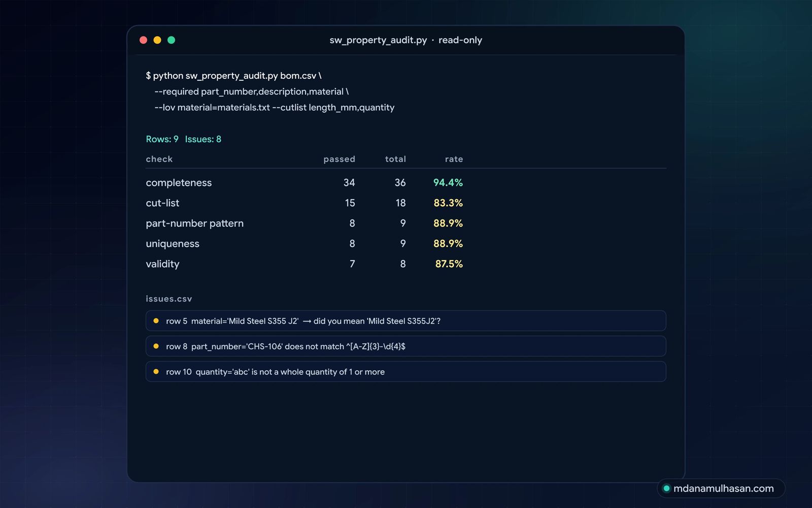
Task: Click the 'check' column header
Action: [159, 159]
